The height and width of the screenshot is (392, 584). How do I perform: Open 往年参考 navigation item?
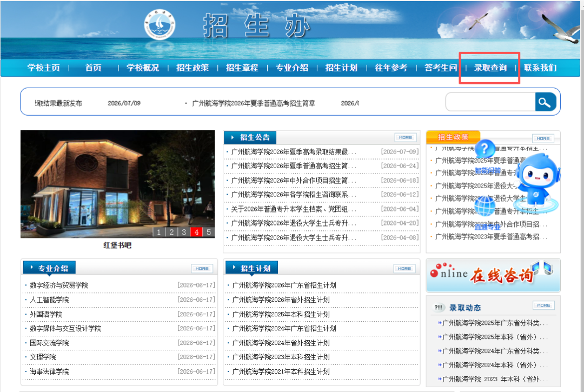click(391, 68)
